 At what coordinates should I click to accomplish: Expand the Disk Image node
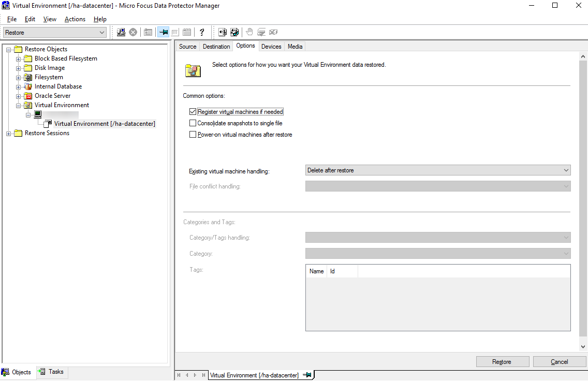(18, 68)
